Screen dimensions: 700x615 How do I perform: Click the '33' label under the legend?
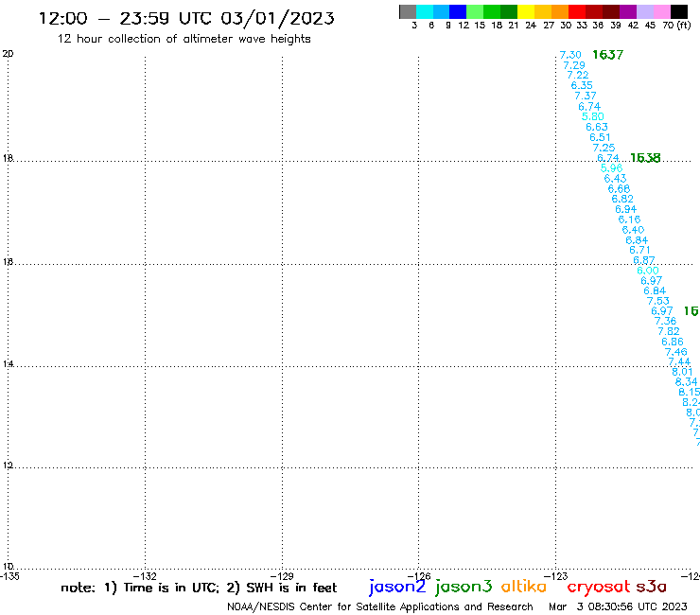coord(581,25)
